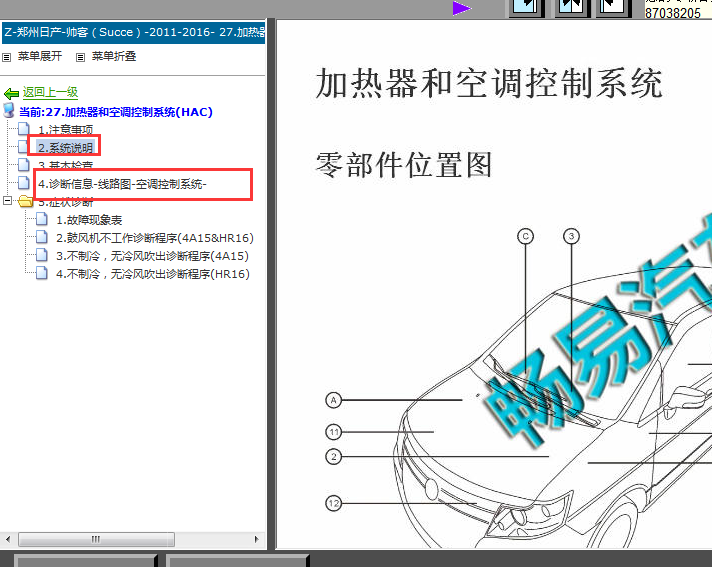Screen dimensions: 712x567
Task: Click the document icon for 1.注意事项
Action: [x=24, y=129]
